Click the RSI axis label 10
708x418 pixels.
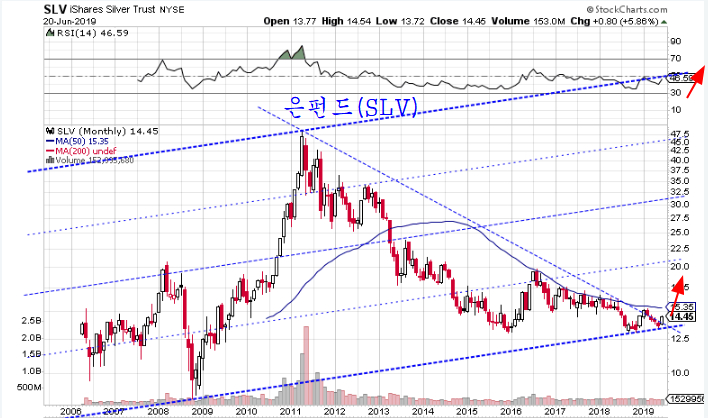(x=675, y=110)
